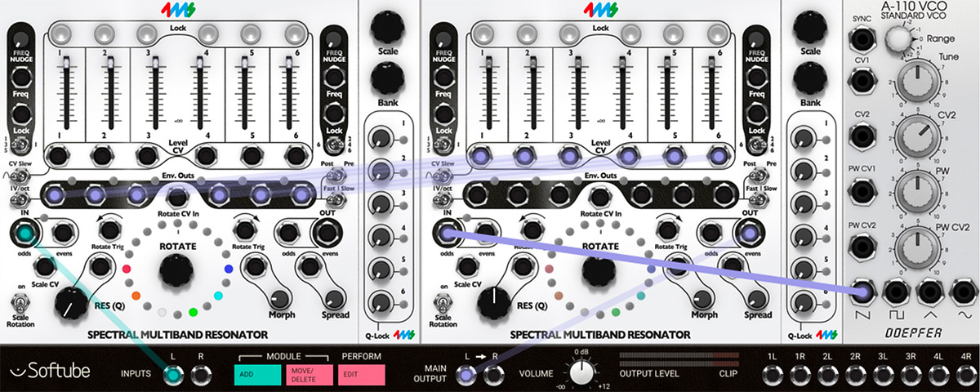Click the triangle wave output jack on the Doepfer VCO

click(932, 290)
